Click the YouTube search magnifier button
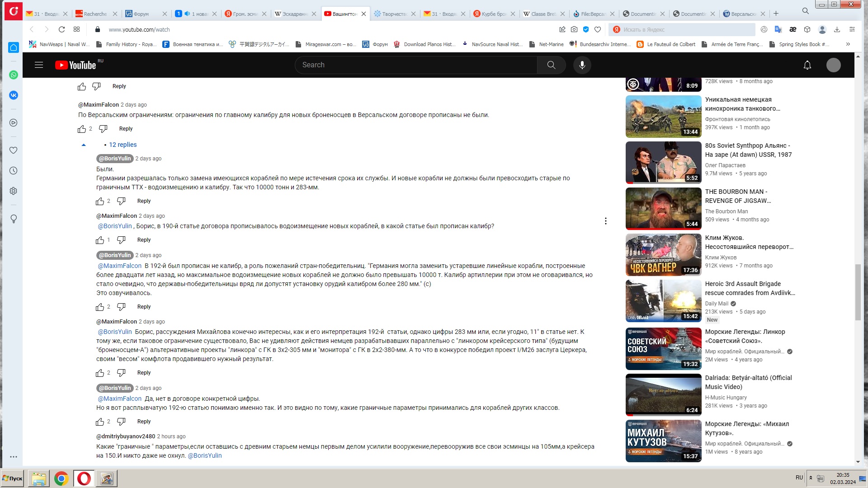Image resolution: width=868 pixels, height=488 pixels. (551, 65)
